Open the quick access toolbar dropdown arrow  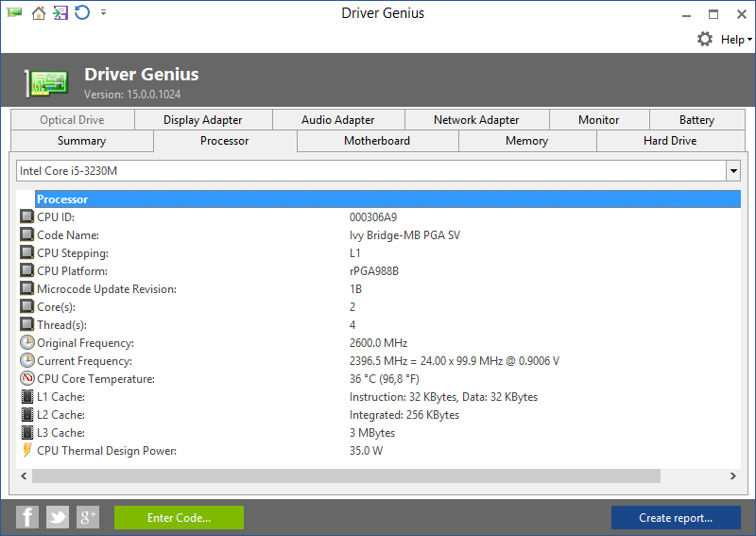[x=103, y=12]
